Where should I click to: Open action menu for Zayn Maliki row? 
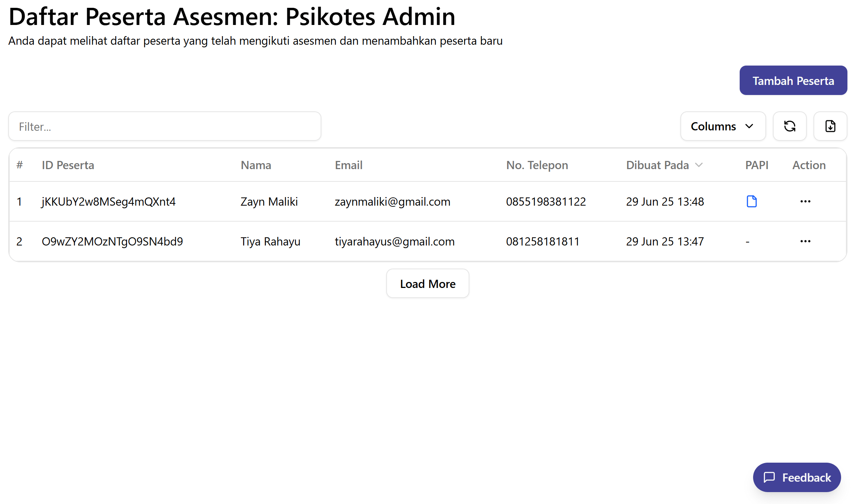pos(805,202)
